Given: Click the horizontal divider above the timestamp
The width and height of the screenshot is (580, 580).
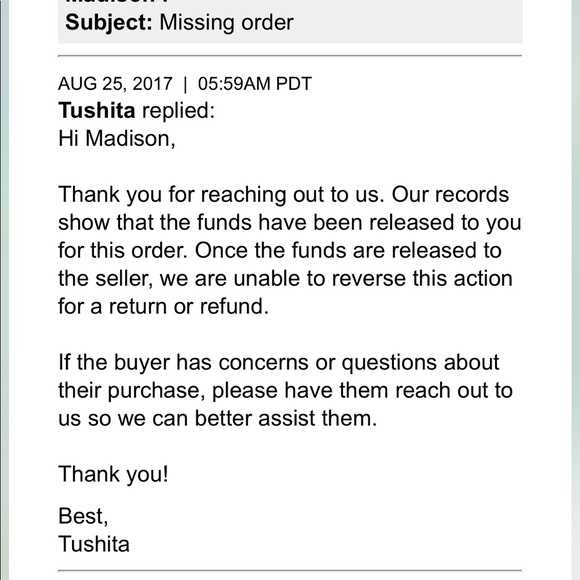Looking at the screenshot, I should tap(290, 56).
